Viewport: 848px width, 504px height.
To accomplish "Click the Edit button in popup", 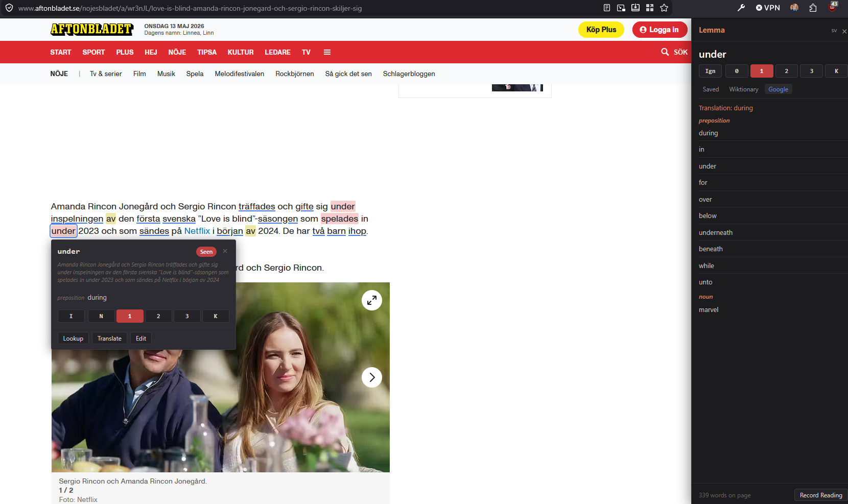I will [x=141, y=339].
